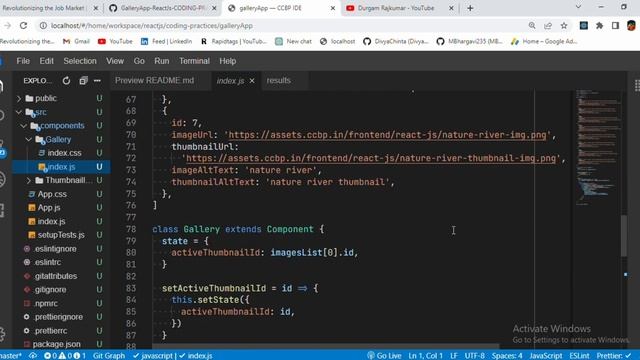Open New chat bookmark
The width and height of the screenshot is (640, 360).
293,41
